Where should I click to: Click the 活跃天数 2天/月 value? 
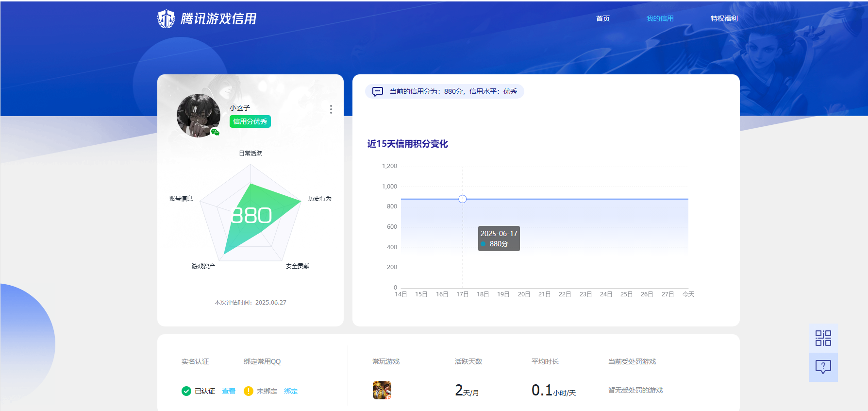click(x=467, y=390)
